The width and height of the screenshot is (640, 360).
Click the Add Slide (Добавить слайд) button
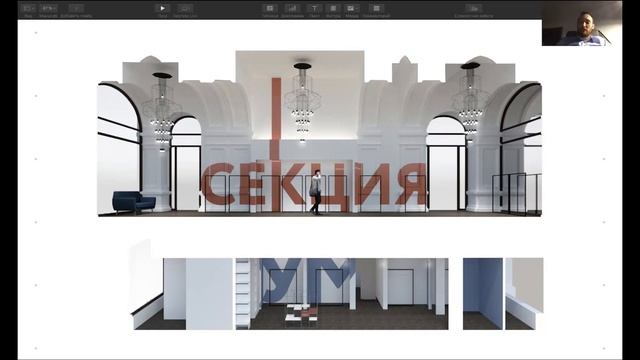coord(76,8)
